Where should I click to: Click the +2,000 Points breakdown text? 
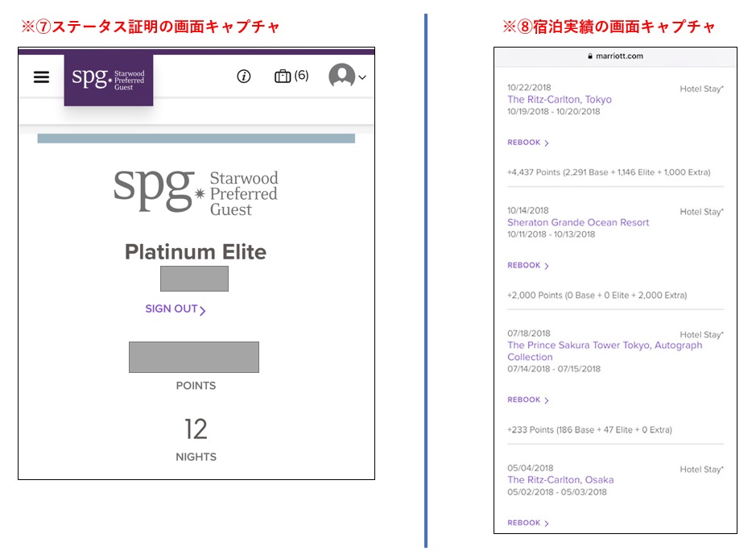(x=597, y=295)
